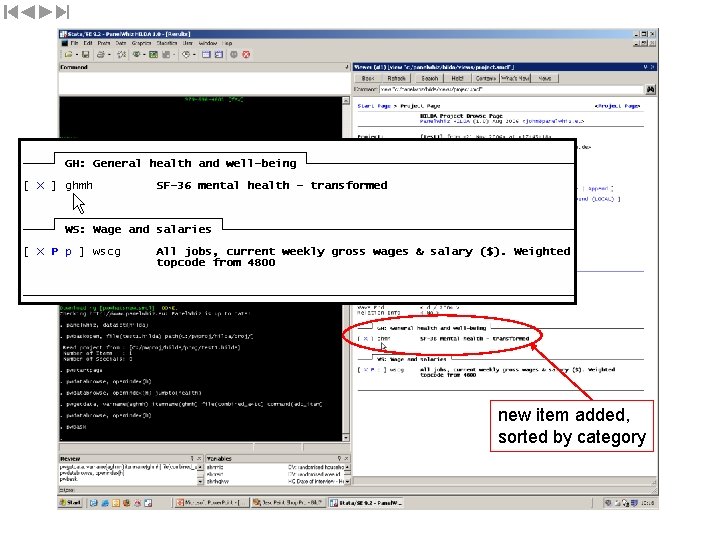Image resolution: width=720 pixels, height=540 pixels.
Task: Click the Viewer toolbar icon with eye
Action: pos(136,55)
